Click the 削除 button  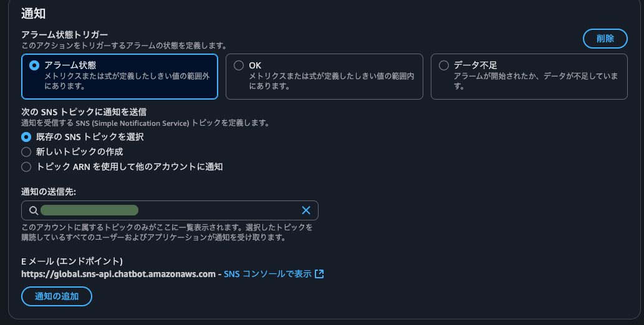tap(605, 39)
